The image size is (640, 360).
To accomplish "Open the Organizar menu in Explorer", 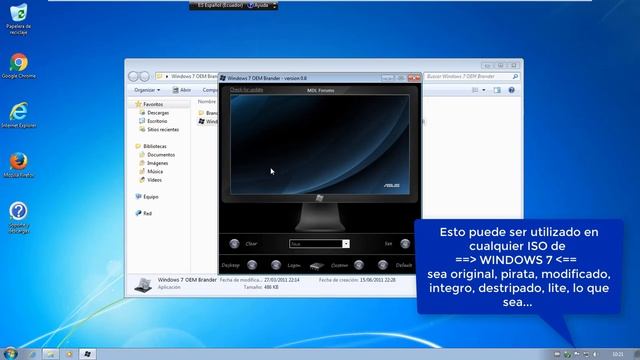I will [147, 90].
